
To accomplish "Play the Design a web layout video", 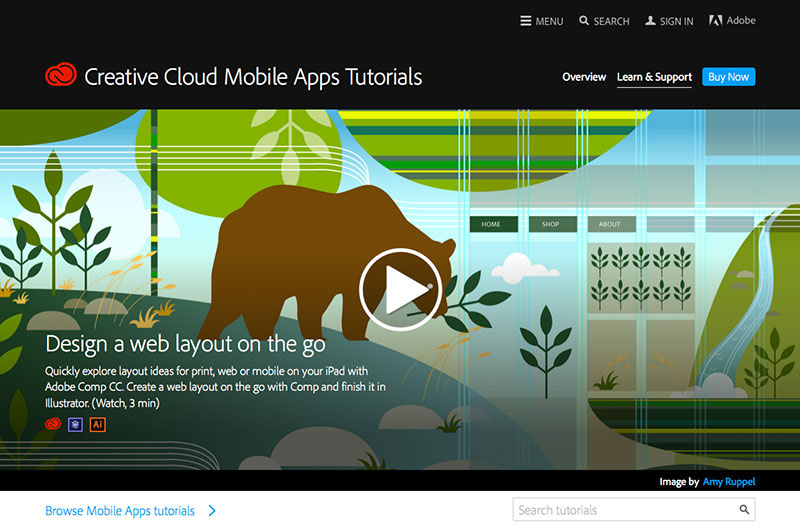I will coord(401,289).
